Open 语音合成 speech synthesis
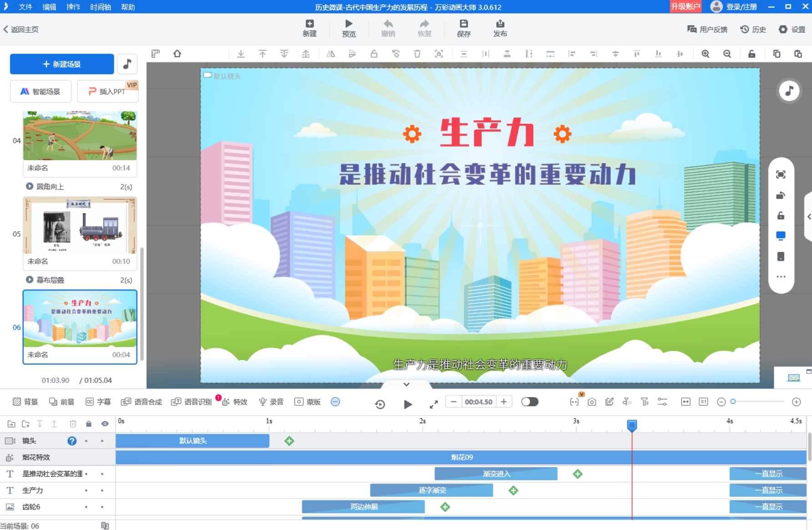 pyautogui.click(x=142, y=402)
